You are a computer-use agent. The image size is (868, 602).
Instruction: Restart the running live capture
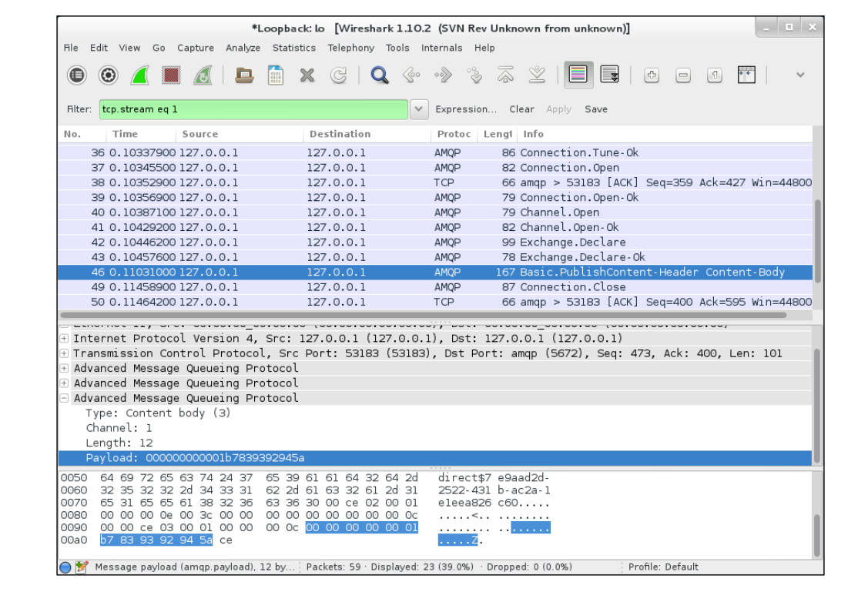(x=203, y=75)
